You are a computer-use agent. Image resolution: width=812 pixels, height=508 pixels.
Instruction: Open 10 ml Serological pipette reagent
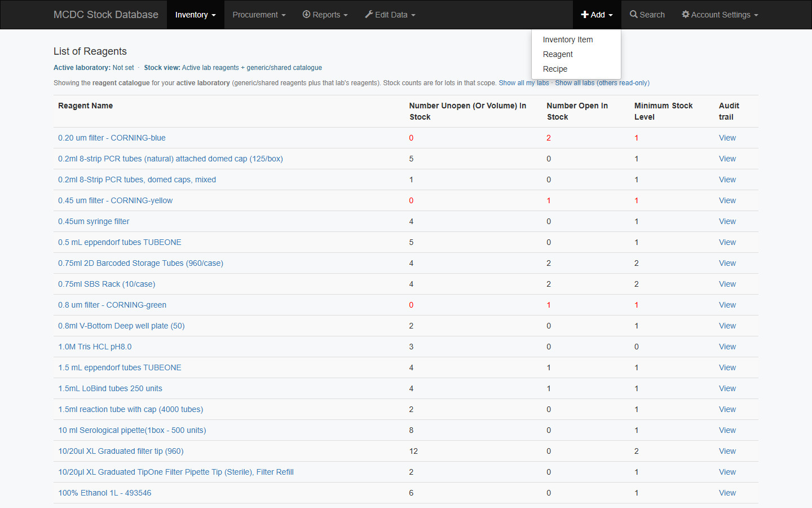(x=132, y=430)
